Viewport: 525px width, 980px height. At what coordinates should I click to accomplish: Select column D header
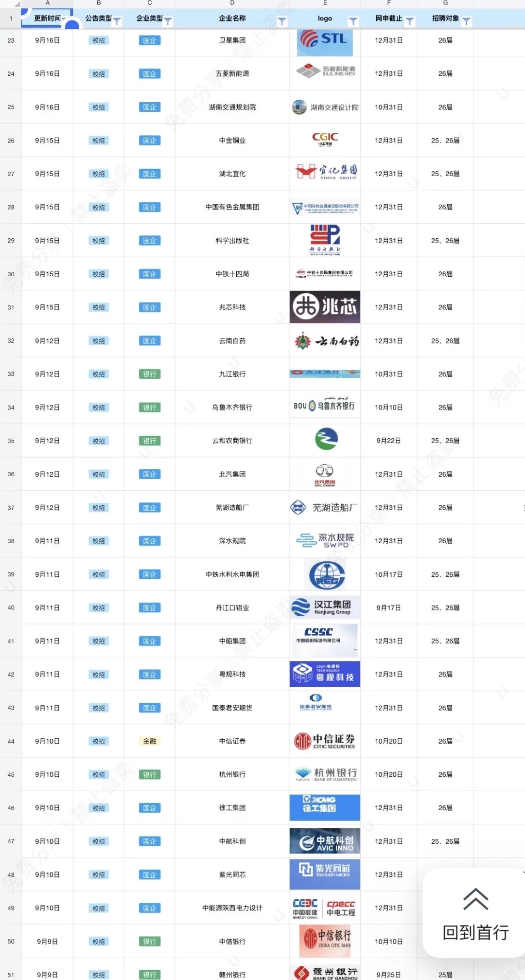click(232, 3)
